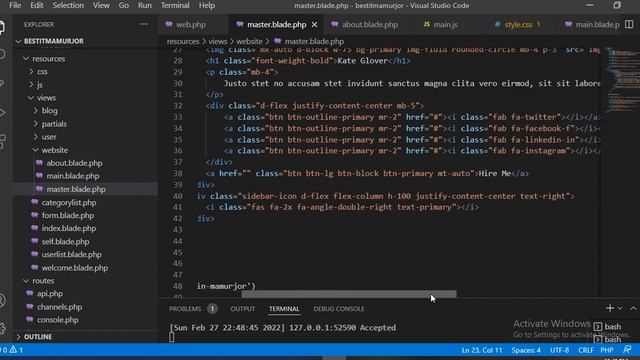This screenshot has height=360, width=640.
Task: Open Explorer more actions ellipsis
Action: (144, 24)
